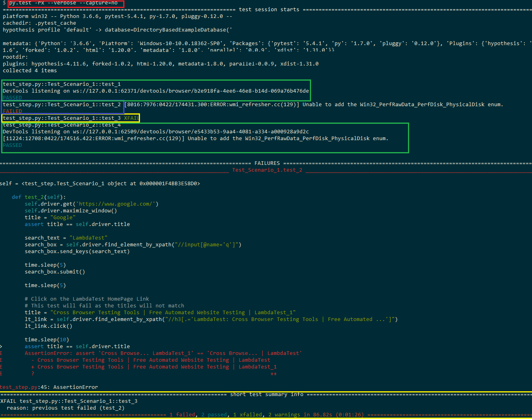Select the XFAIL summary entry for test_3

click(x=68, y=401)
